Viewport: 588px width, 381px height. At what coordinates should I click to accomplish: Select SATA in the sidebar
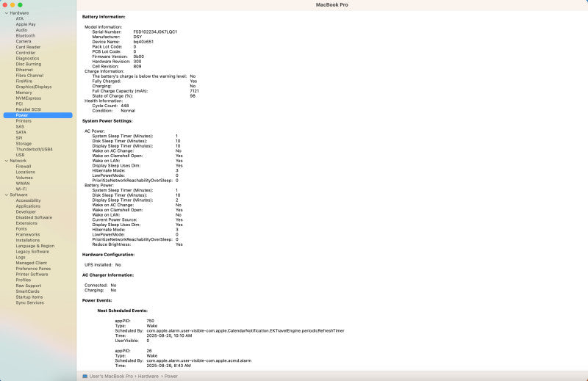click(21, 132)
